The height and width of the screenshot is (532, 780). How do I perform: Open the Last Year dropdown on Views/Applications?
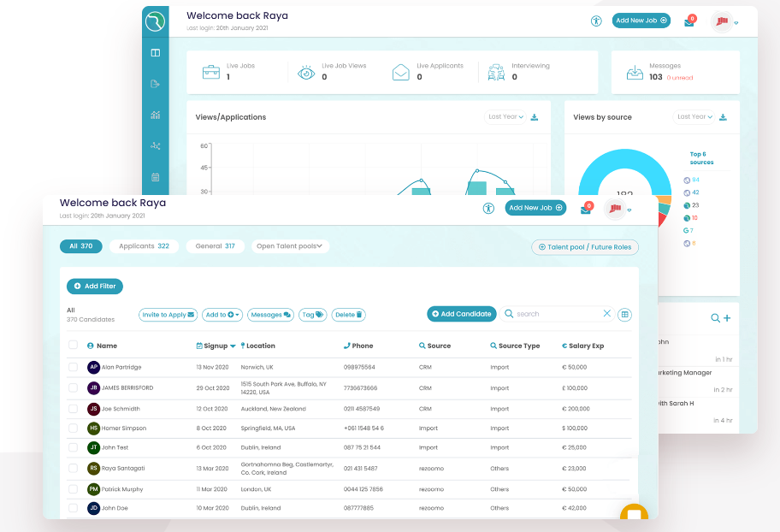coord(505,117)
